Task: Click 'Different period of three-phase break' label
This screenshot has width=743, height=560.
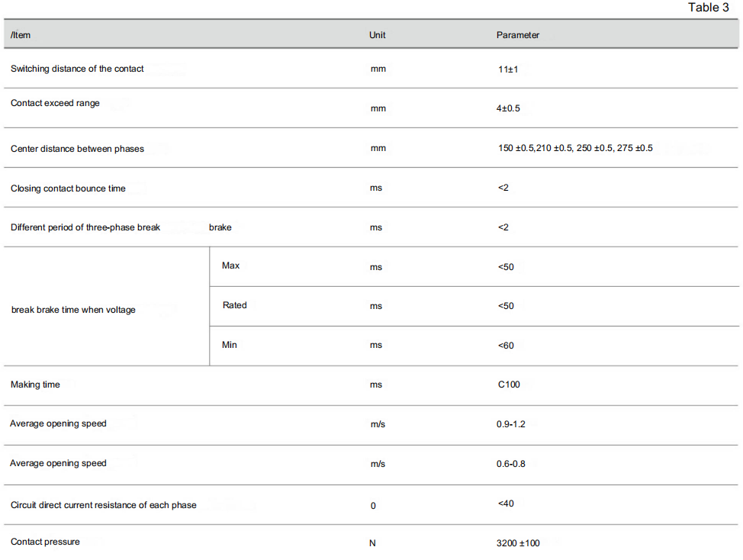Action: (x=85, y=227)
